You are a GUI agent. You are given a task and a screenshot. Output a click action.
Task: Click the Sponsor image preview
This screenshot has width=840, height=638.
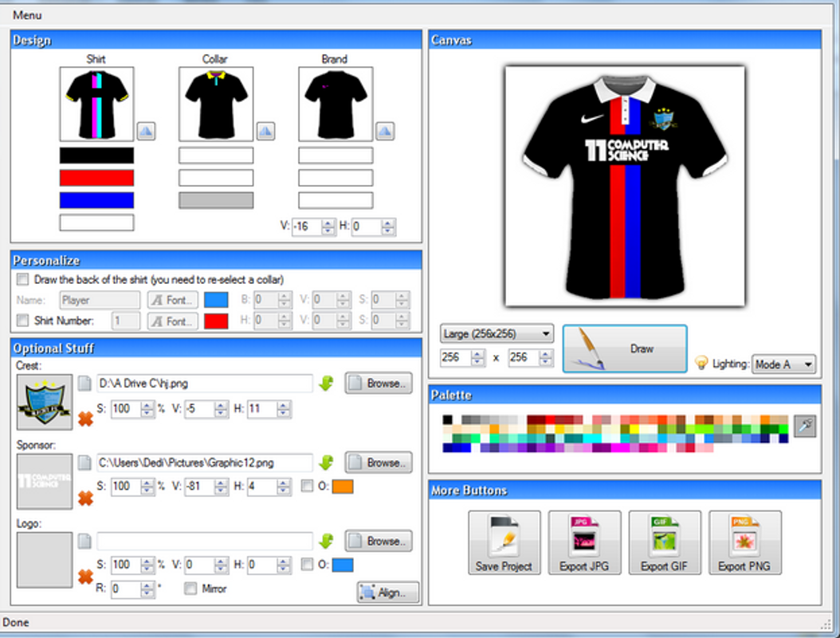point(45,481)
